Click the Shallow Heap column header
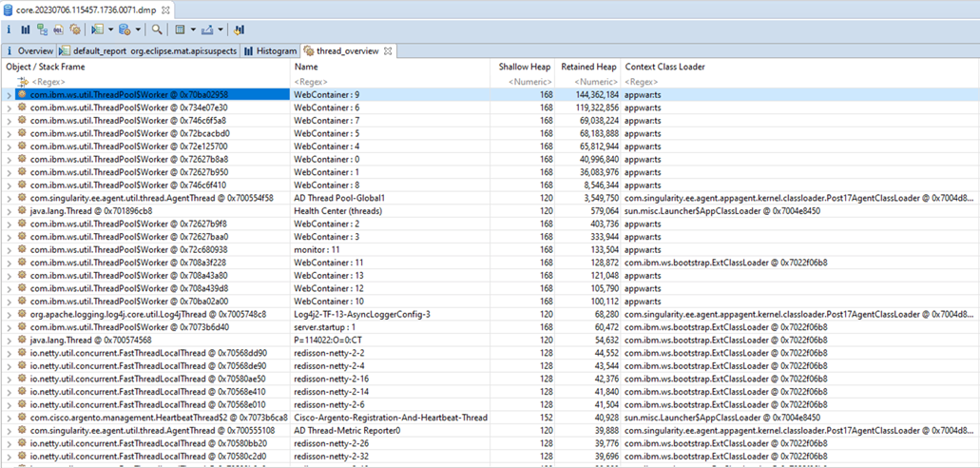This screenshot has width=980, height=468. pyautogui.click(x=526, y=68)
